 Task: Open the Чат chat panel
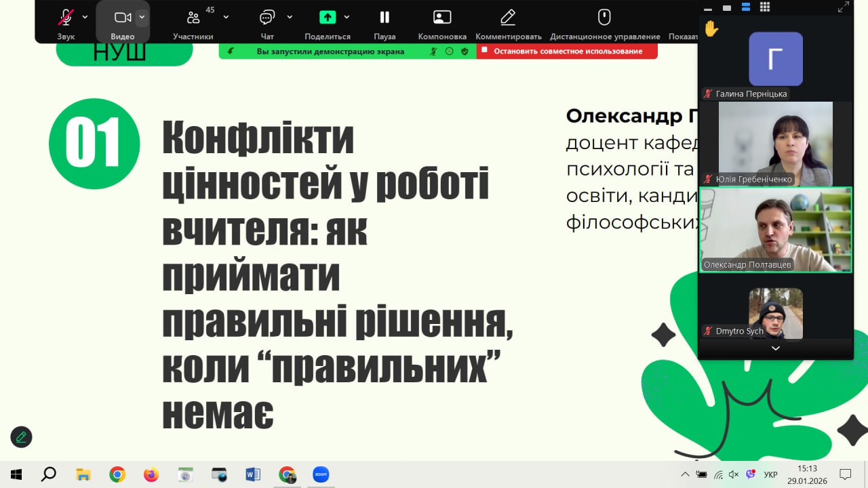point(267,18)
